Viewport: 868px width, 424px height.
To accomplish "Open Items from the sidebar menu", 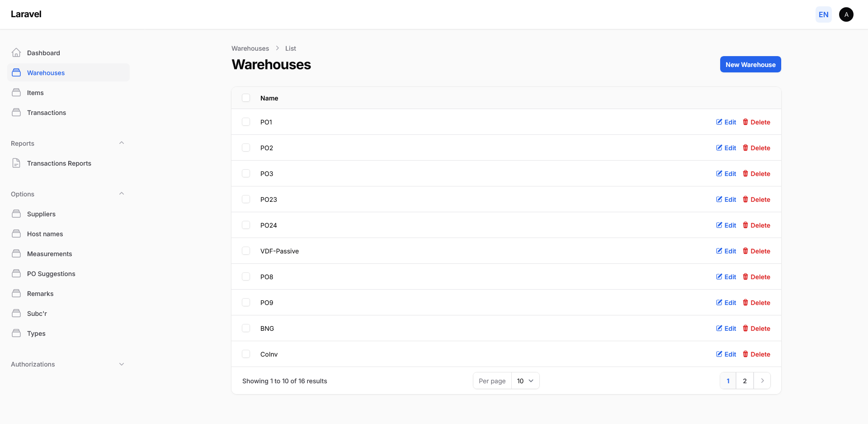I will [35, 93].
